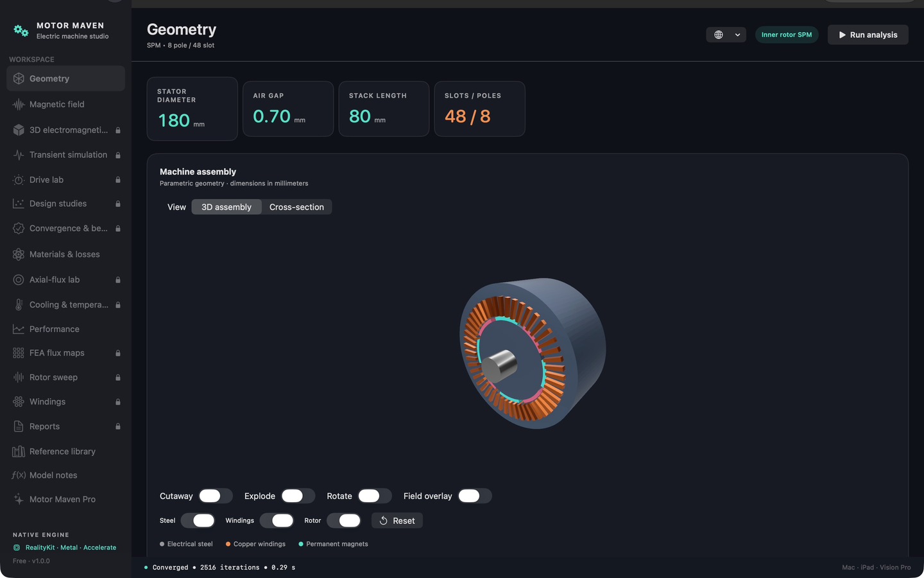The height and width of the screenshot is (578, 924).
Task: Click the FEA flux maps grid icon
Action: coord(19,353)
